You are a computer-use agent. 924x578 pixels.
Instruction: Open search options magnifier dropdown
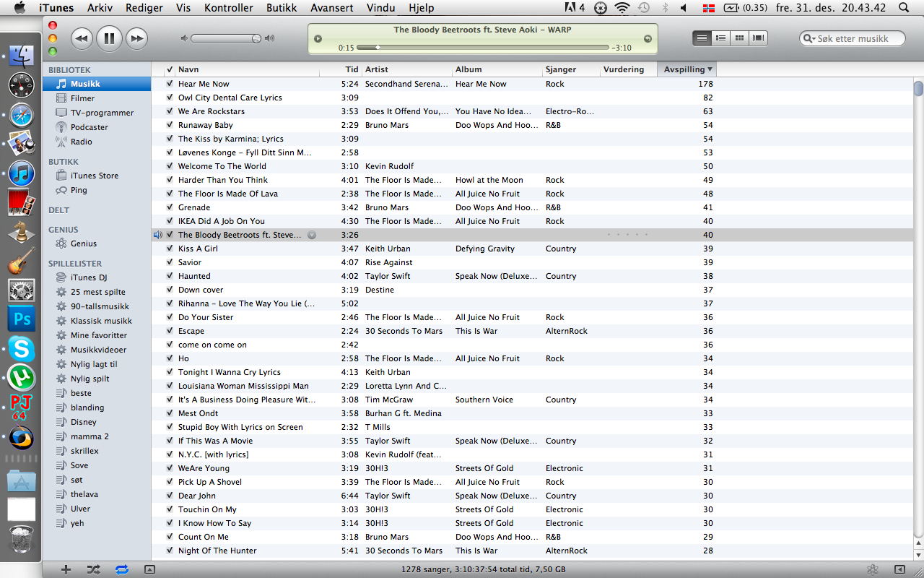pyautogui.click(x=810, y=38)
